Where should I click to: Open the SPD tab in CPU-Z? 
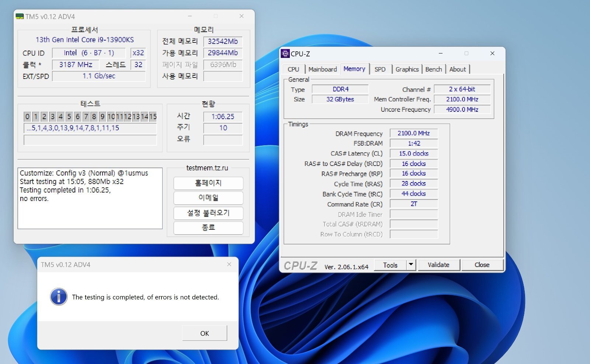pyautogui.click(x=380, y=69)
